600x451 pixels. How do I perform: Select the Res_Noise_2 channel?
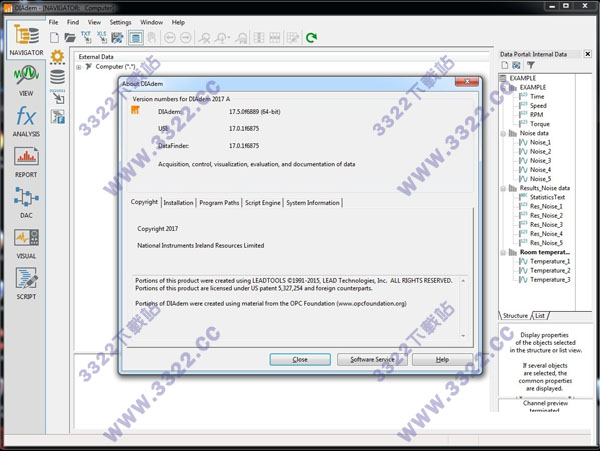(546, 216)
